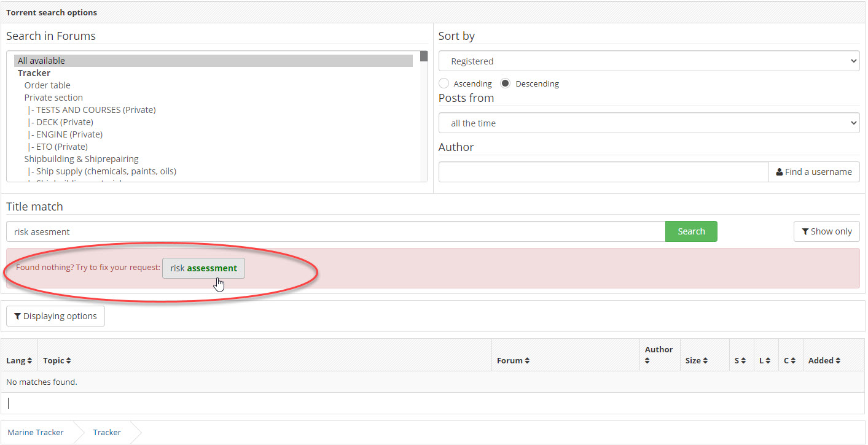868x445 pixels.
Task: Open the Posts from time dropdown
Action: tap(649, 123)
